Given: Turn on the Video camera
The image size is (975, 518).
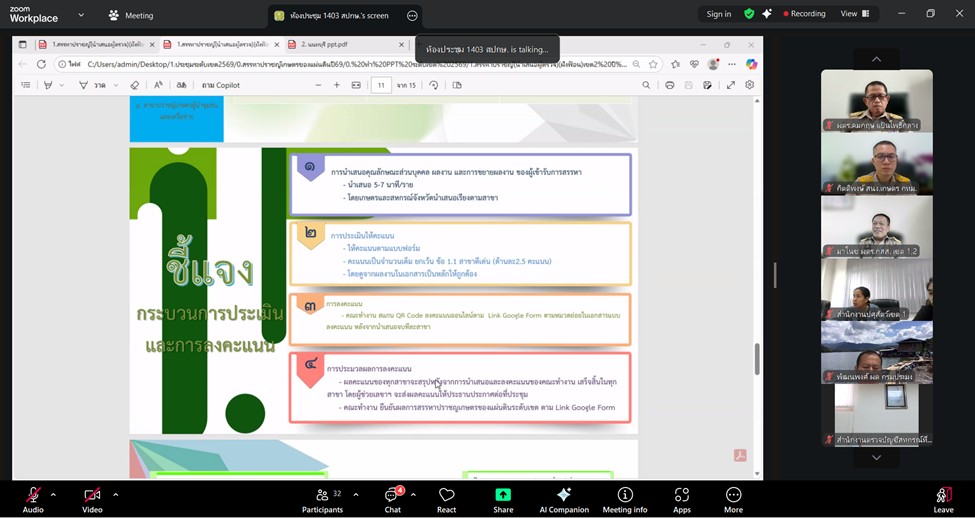Looking at the screenshot, I should coord(92,499).
